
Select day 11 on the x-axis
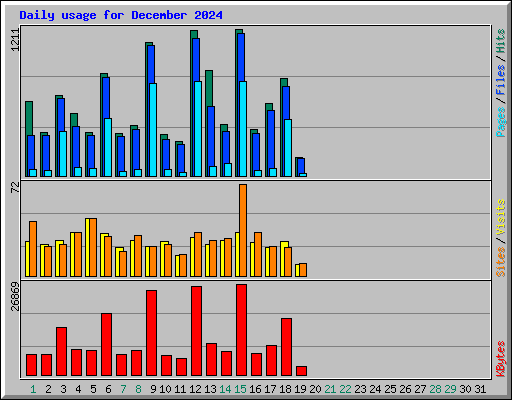coord(180,389)
